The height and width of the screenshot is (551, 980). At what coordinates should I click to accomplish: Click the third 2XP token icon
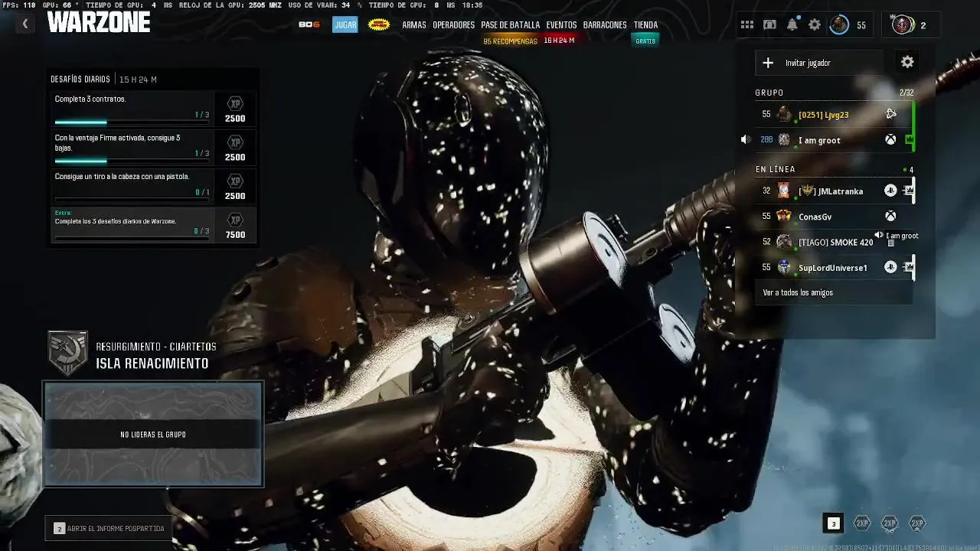pyautogui.click(x=917, y=523)
